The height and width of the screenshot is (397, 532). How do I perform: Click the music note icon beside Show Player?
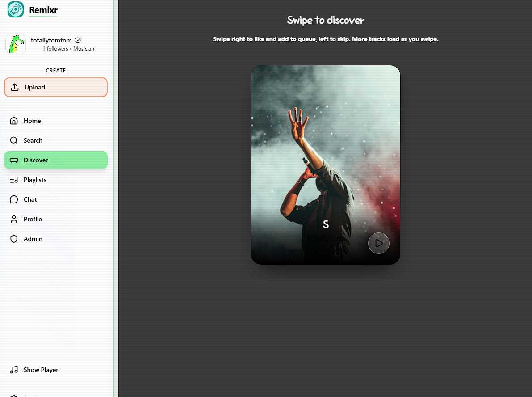pyautogui.click(x=14, y=370)
